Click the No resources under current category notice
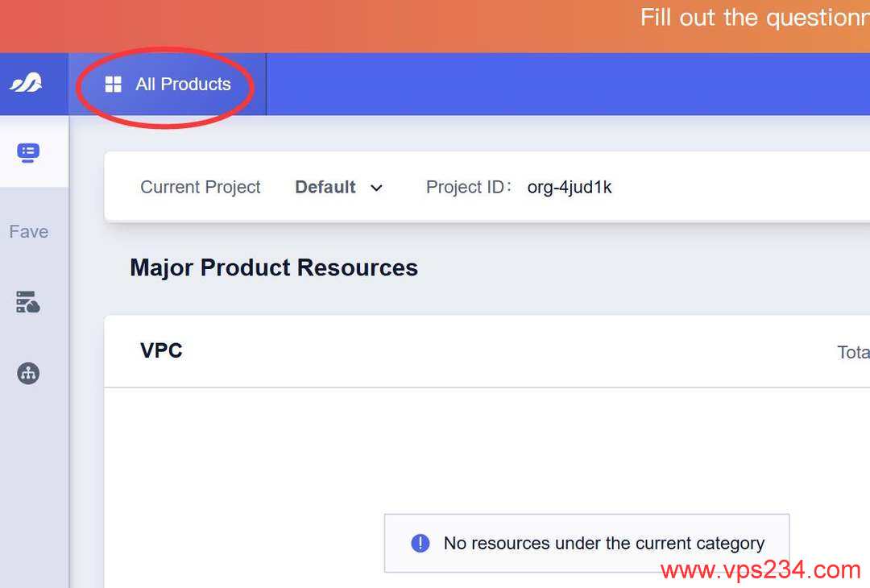Viewport: 870px width, 588px height. click(x=586, y=543)
